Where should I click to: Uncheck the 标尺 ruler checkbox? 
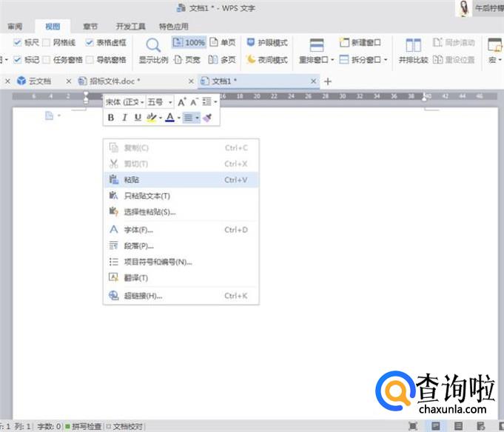click(x=18, y=42)
